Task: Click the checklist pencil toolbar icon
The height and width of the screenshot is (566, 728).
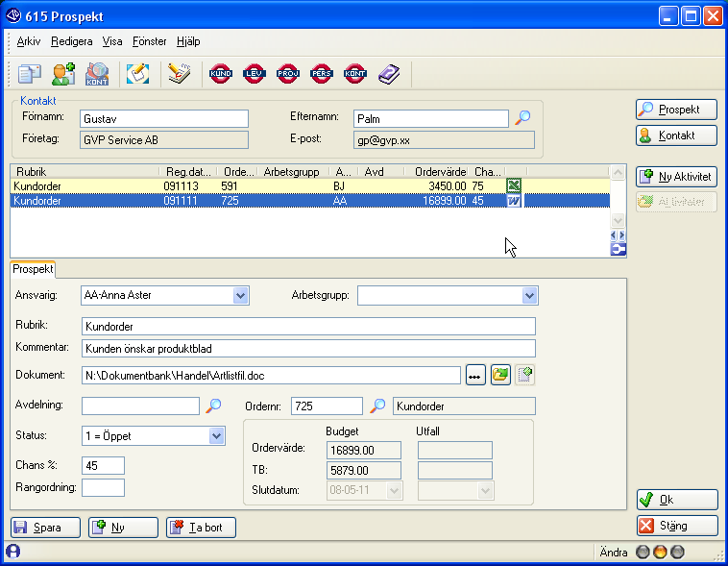Action: point(180,73)
